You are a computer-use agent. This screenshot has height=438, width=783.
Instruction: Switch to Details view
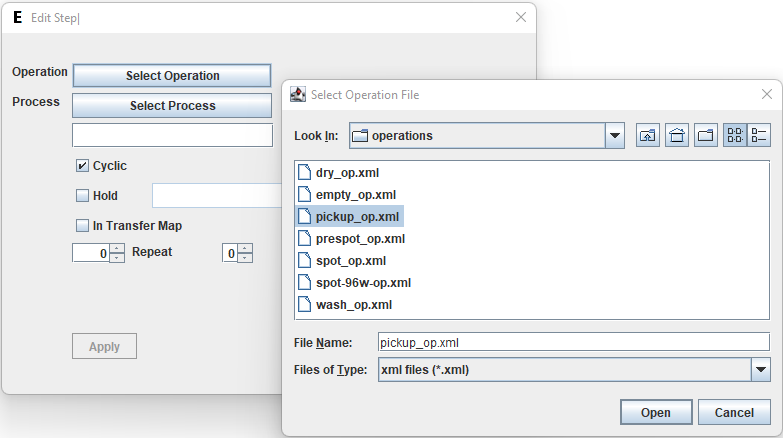[759, 136]
